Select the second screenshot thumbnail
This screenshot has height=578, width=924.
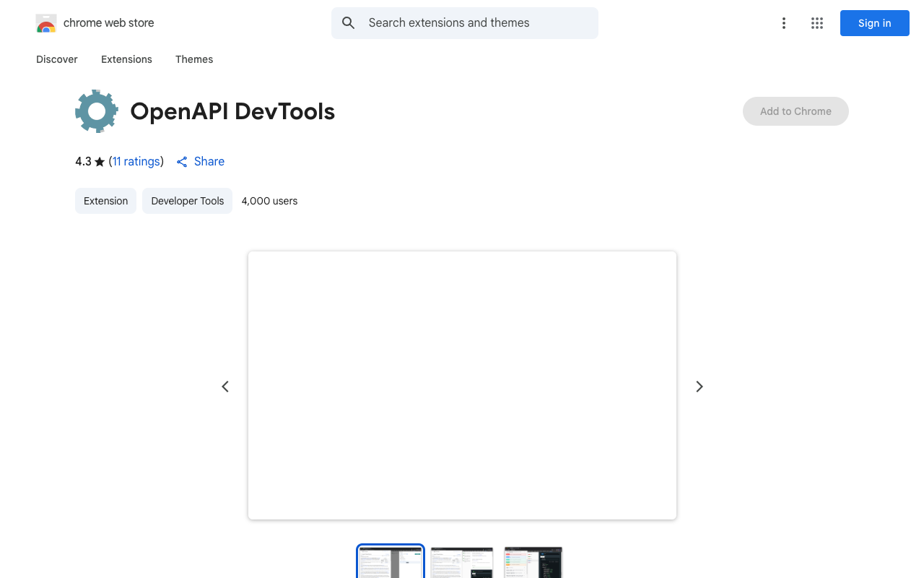coord(462,562)
